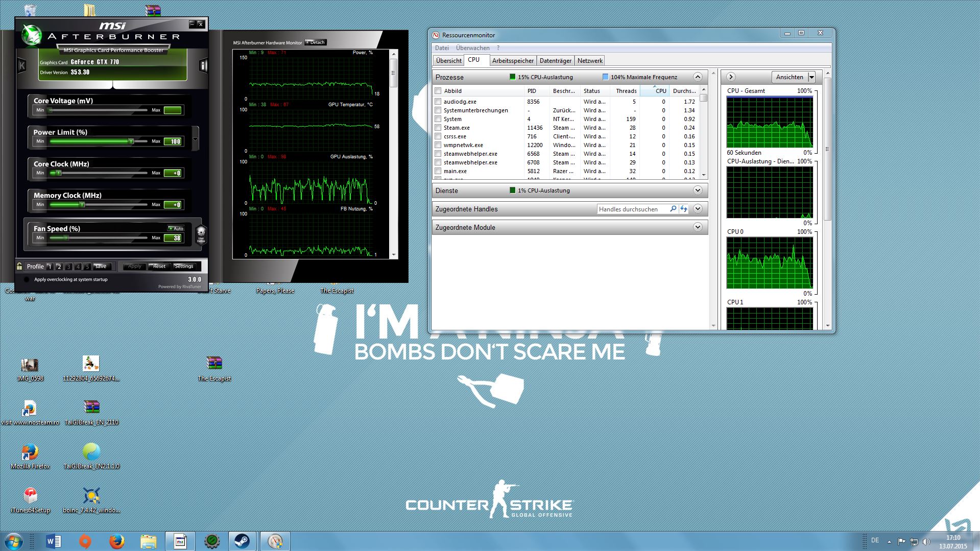Screen dimensions: 980x551
Task: Switch to the Übersicht tab
Action: pos(449,61)
